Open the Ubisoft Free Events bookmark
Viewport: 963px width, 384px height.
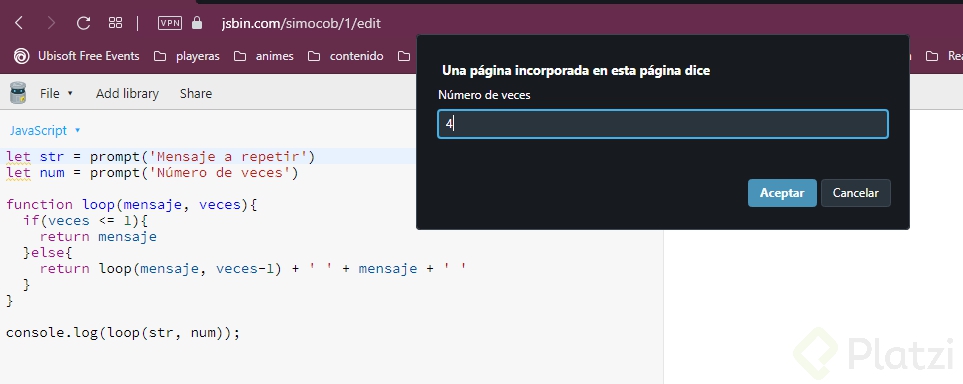[x=77, y=56]
